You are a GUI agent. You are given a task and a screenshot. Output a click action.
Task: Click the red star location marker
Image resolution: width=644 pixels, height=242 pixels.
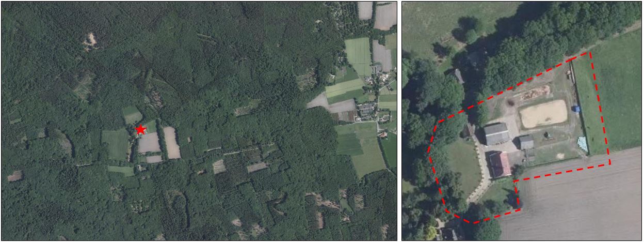click(x=140, y=129)
